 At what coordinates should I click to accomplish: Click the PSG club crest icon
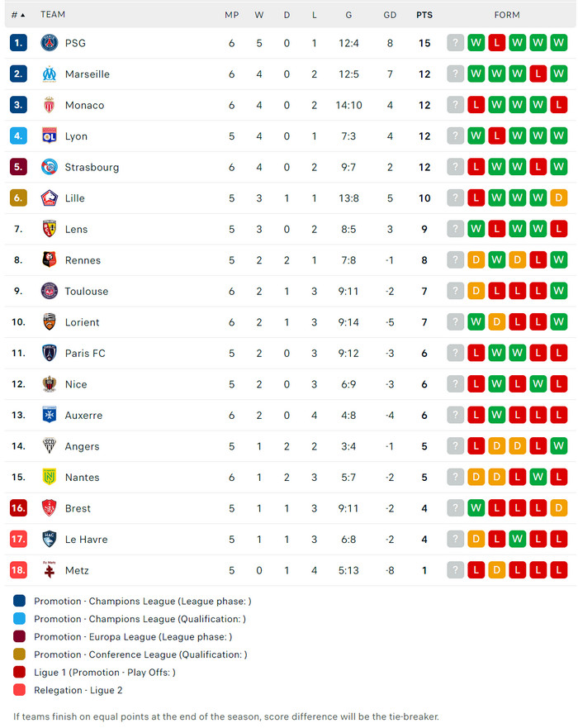pyautogui.click(x=50, y=43)
